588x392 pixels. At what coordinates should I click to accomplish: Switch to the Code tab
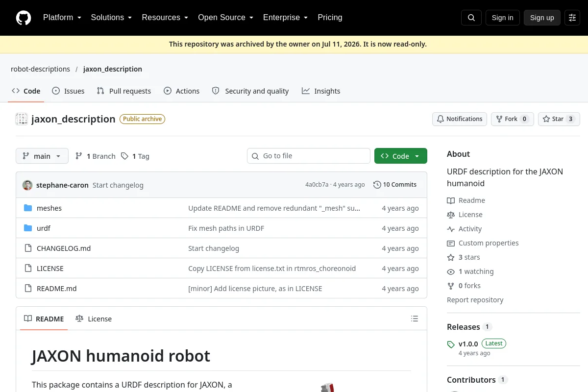26,91
